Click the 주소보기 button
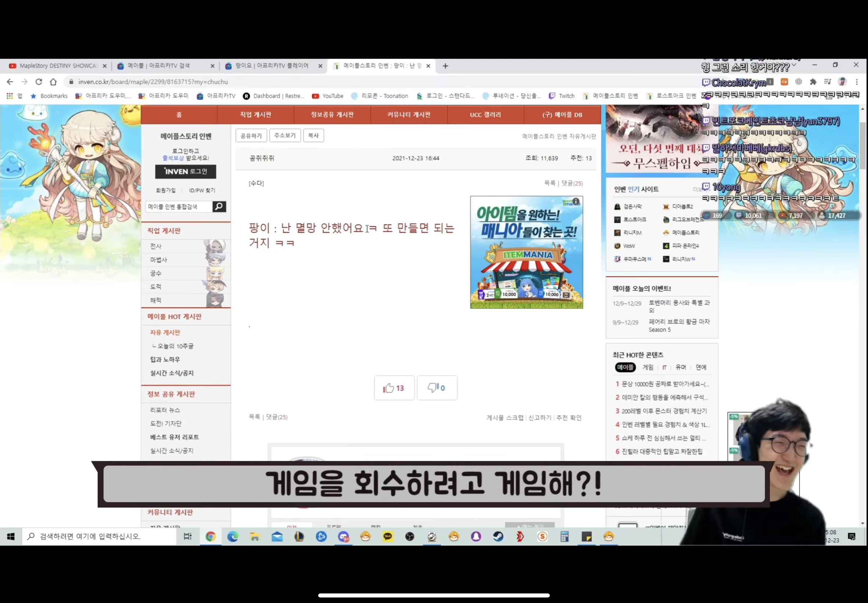The image size is (868, 603). 285,135
